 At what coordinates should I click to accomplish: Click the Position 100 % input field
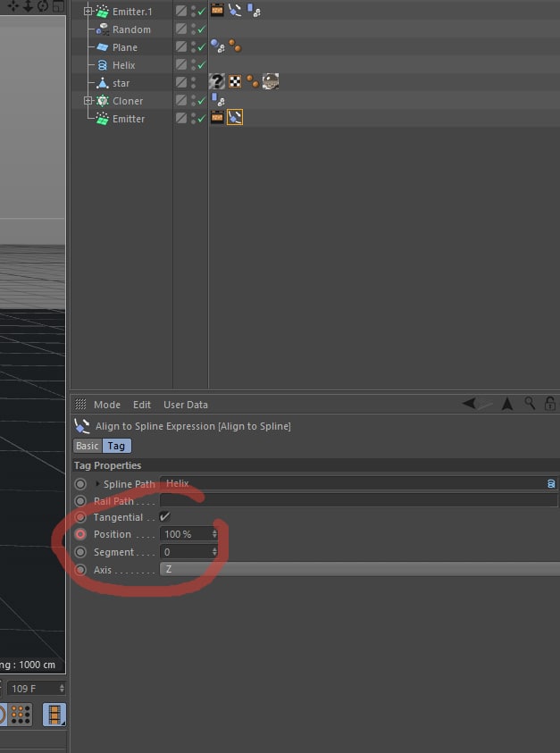point(188,534)
